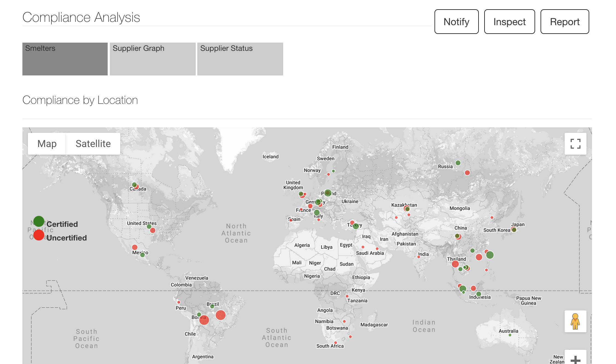
Task: Click the green marker in Australia
Action: pos(510,335)
